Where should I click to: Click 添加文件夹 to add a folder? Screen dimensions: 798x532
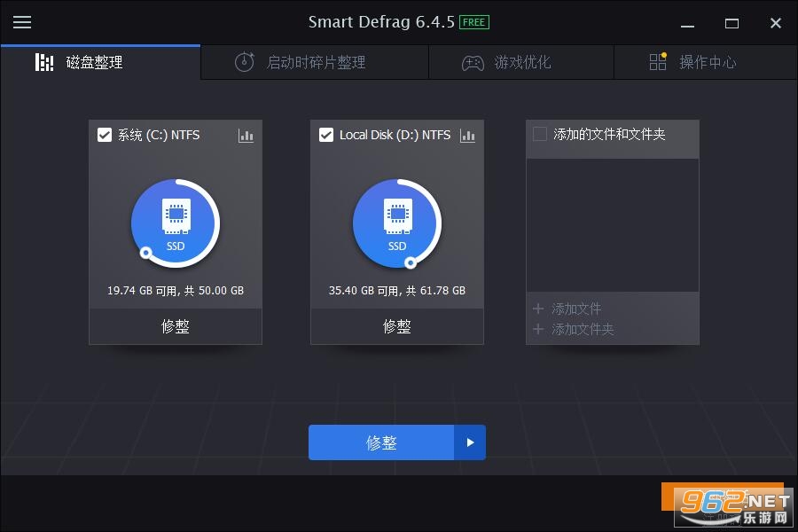573,329
